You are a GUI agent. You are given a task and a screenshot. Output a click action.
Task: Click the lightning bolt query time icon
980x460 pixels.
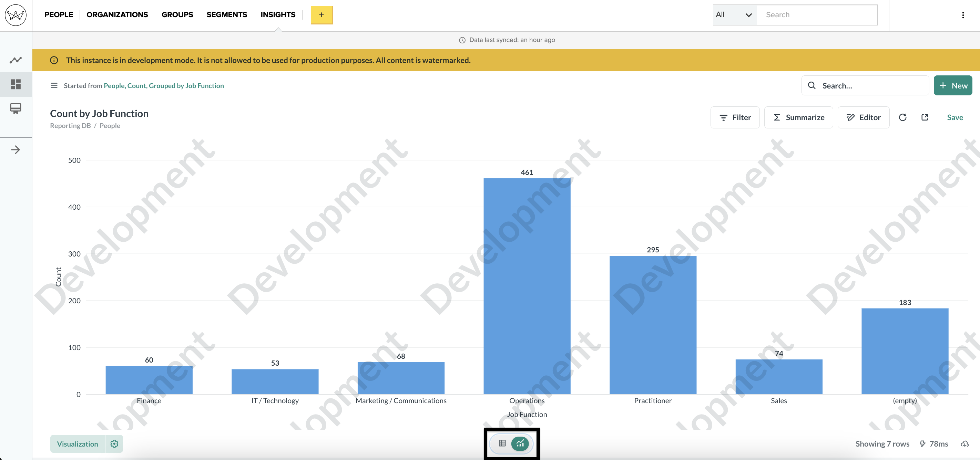point(922,444)
